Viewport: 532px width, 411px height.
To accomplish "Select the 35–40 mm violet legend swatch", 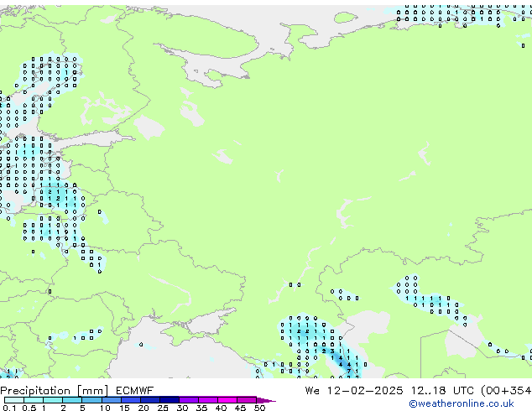I will click(x=208, y=400).
